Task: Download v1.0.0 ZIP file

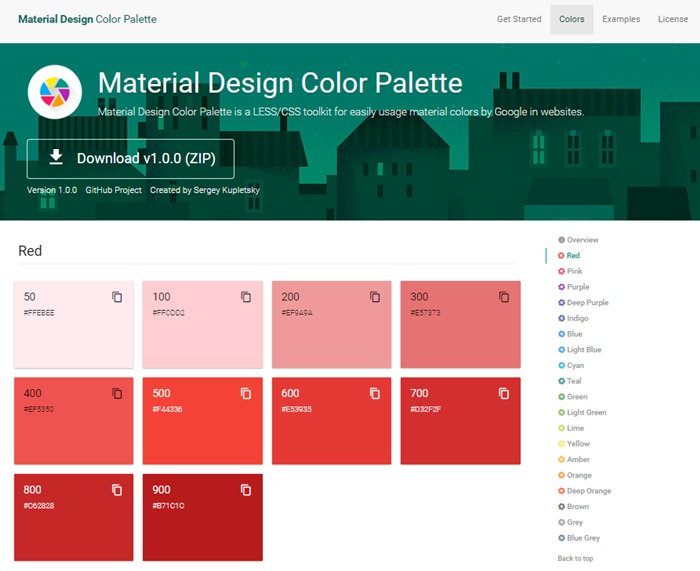Action: (130, 158)
